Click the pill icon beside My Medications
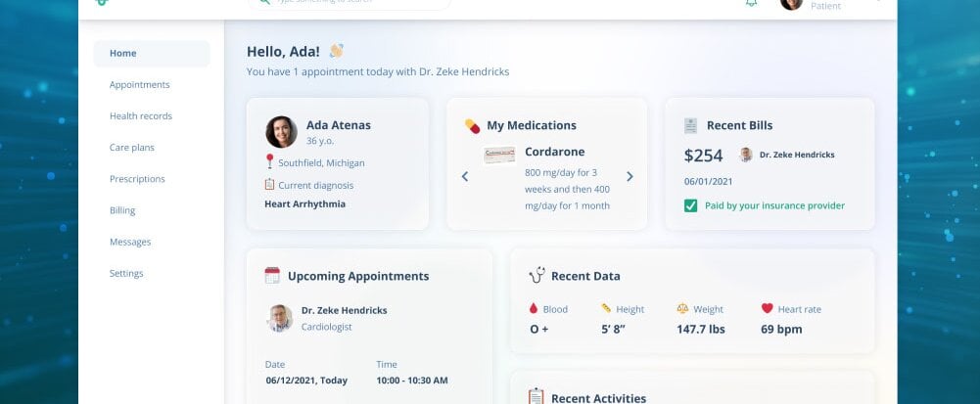The height and width of the screenshot is (404, 980). (x=472, y=125)
